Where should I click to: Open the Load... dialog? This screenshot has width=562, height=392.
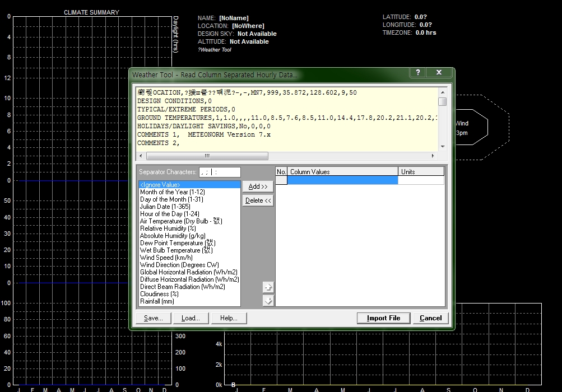point(191,318)
